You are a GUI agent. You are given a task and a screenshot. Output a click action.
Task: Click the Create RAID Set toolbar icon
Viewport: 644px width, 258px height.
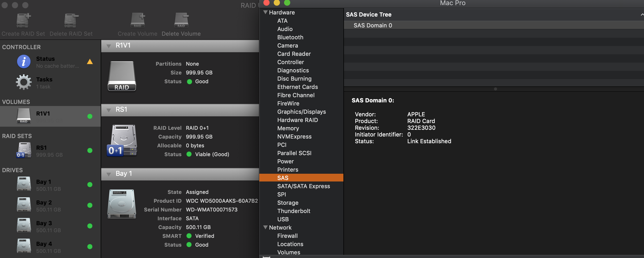coord(23,20)
